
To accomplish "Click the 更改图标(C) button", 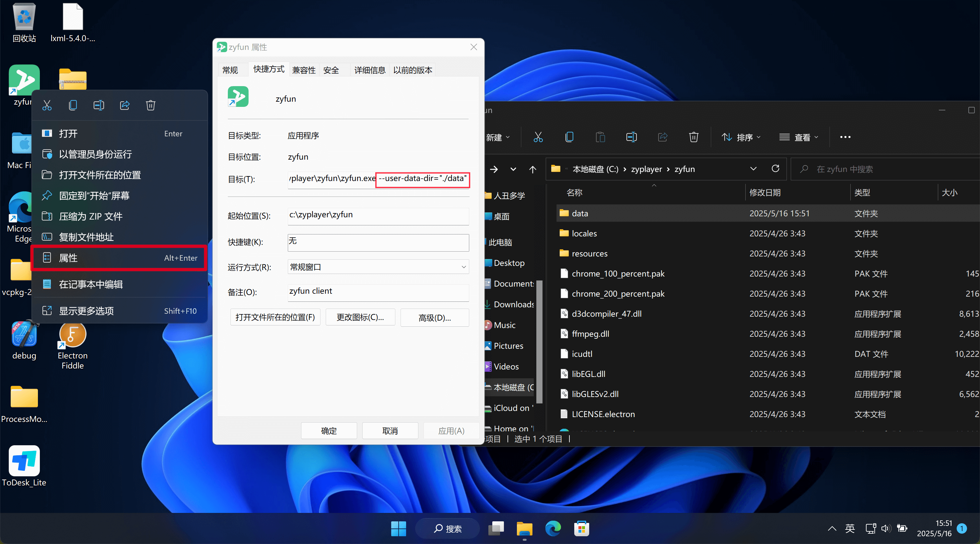I will [360, 317].
